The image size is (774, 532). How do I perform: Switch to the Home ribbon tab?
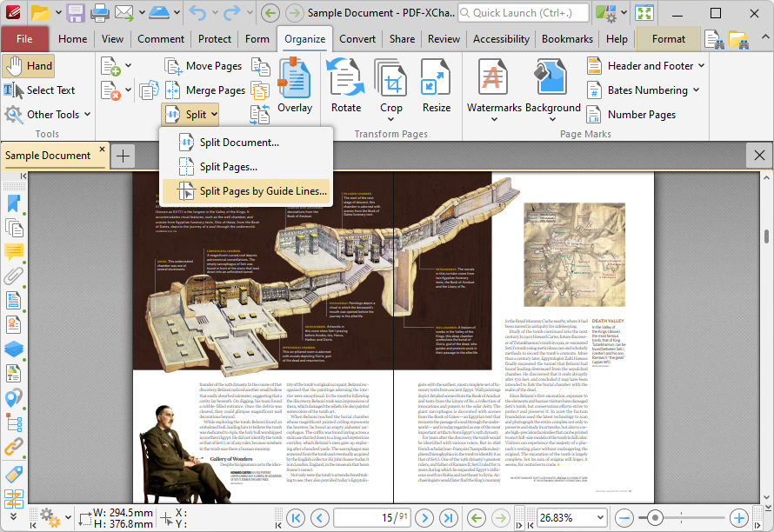pyautogui.click(x=72, y=39)
